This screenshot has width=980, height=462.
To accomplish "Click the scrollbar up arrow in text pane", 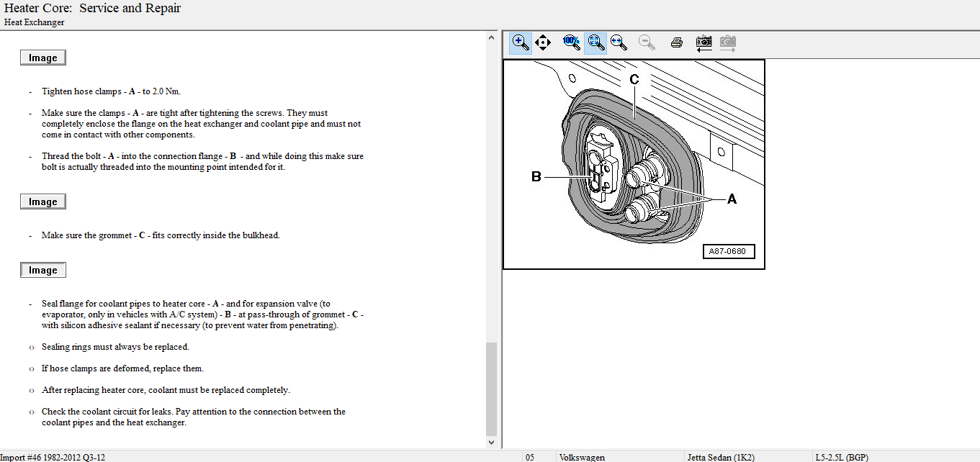I will click(492, 37).
